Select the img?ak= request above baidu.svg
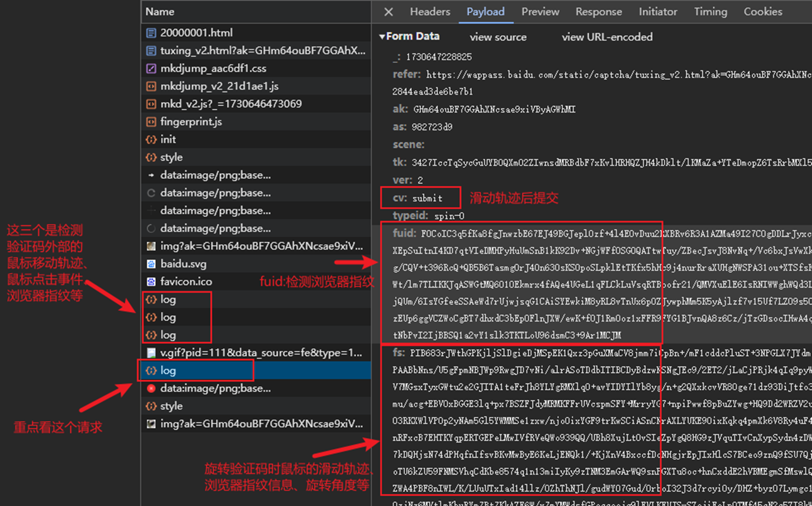Screen dimensions: 812x506 click(256, 246)
